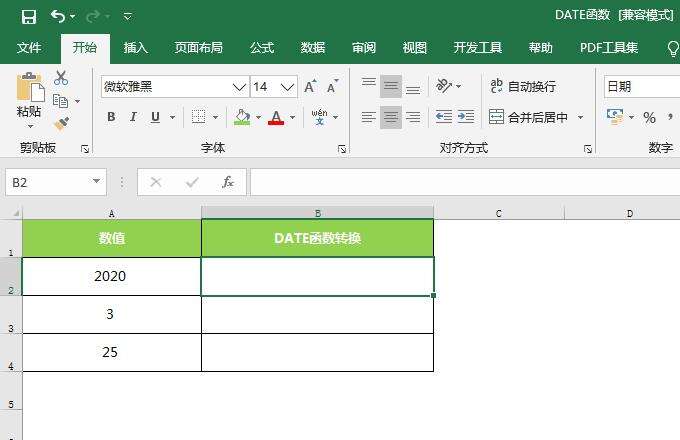Switch to the 数据 tab
Screen dimensions: 680x440
pyautogui.click(x=313, y=47)
